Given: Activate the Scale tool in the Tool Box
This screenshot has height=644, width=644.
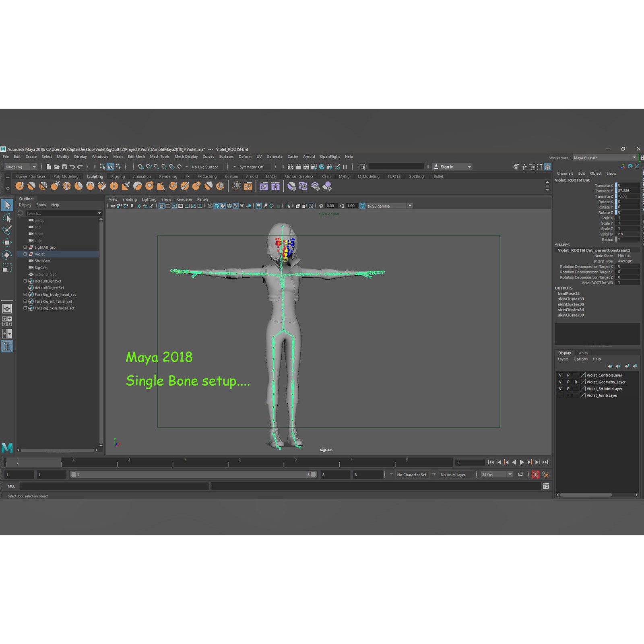Looking at the screenshot, I should 7,267.
